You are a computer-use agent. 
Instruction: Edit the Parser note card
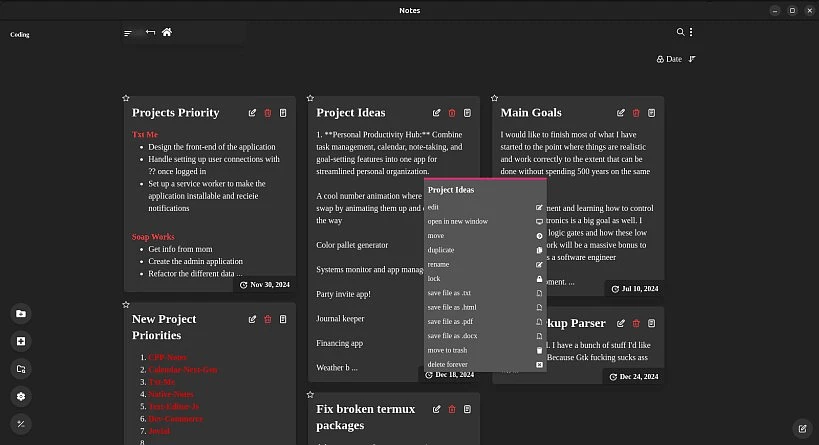[621, 323]
